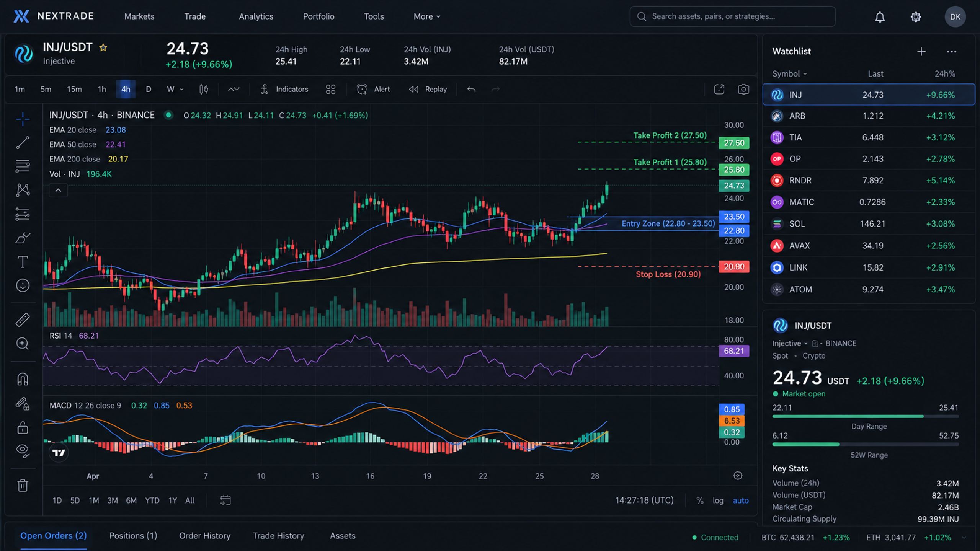This screenshot has width=980, height=551.
Task: Select the XABCD pattern tool
Action: click(x=23, y=190)
